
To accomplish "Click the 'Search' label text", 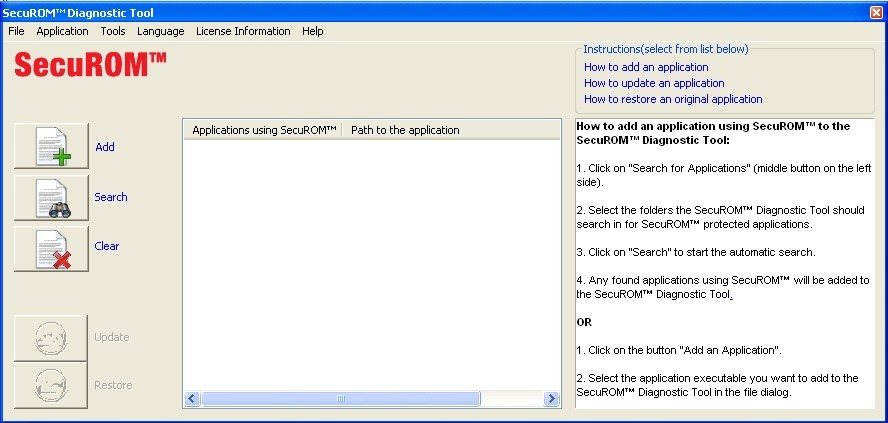I will click(111, 197).
